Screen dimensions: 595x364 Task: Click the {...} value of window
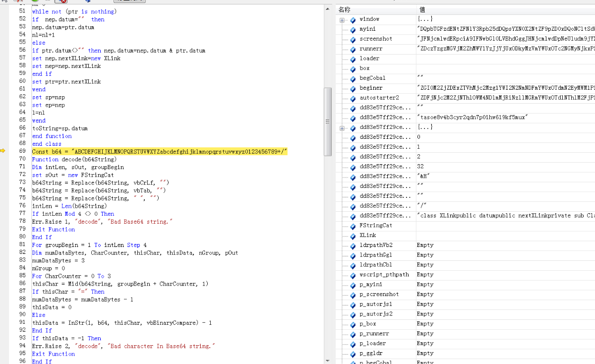pos(424,19)
